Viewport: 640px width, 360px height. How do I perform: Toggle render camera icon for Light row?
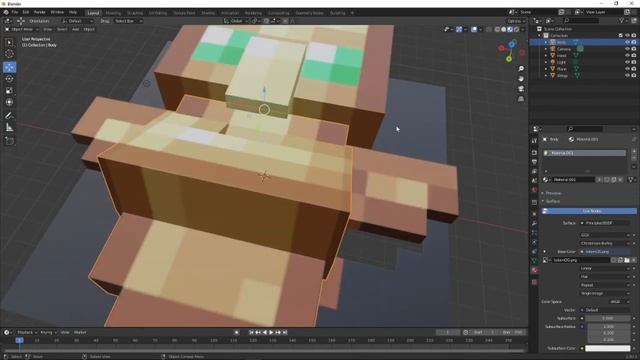634,62
